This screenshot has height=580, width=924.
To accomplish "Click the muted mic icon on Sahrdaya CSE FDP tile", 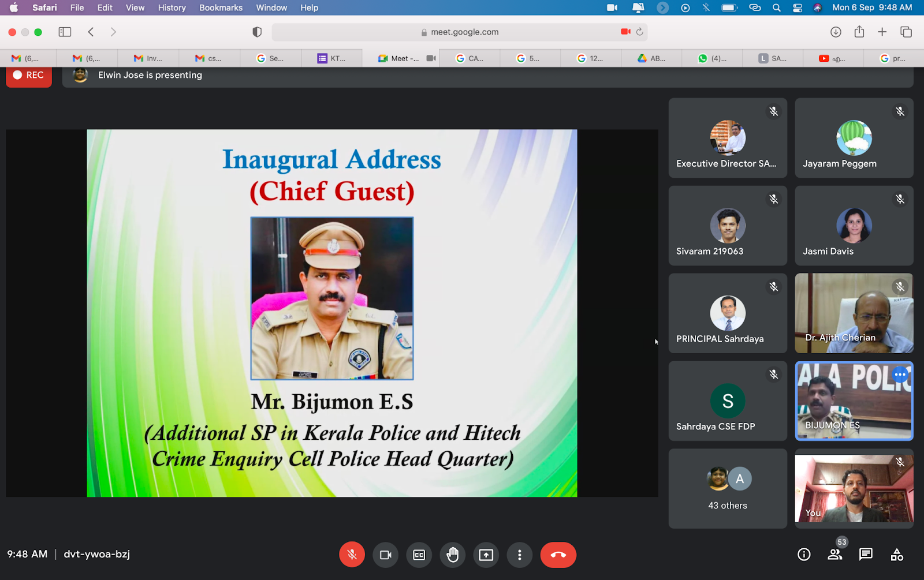I will coord(774,375).
